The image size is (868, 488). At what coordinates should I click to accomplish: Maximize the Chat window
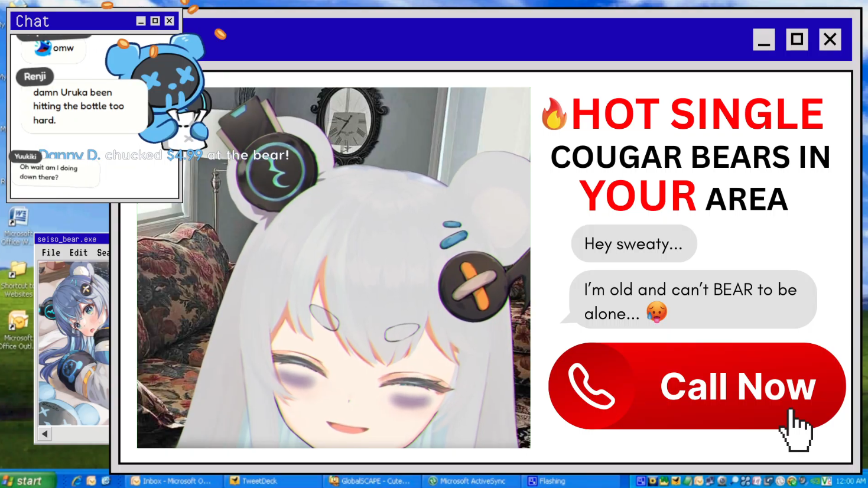pyautogui.click(x=155, y=21)
